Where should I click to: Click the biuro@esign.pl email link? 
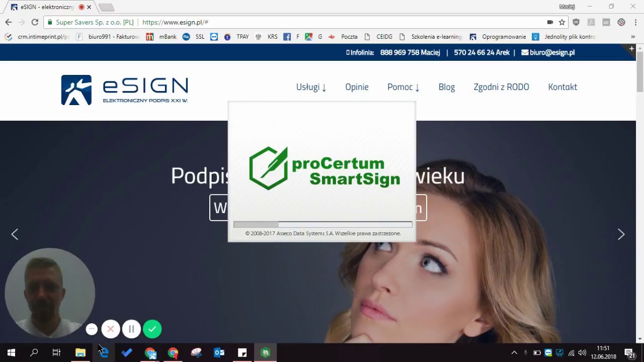(x=548, y=52)
